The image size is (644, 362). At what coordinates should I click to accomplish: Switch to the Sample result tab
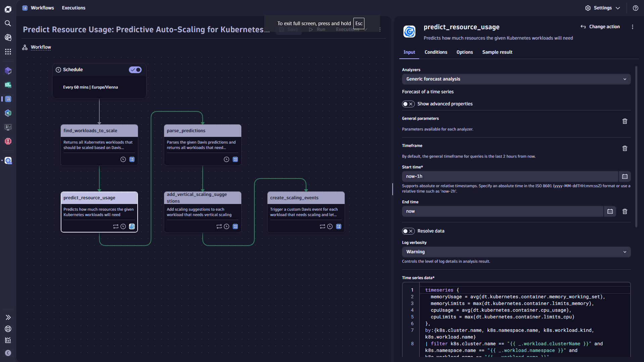click(497, 52)
